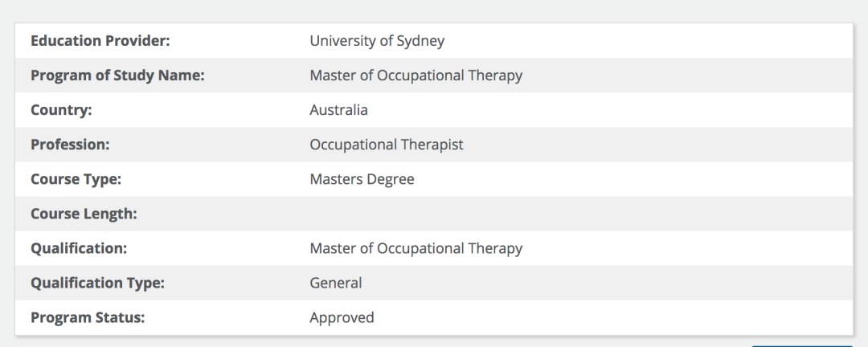This screenshot has height=347, width=868.
Task: Click the 'Course Type:' label
Action: point(76,179)
